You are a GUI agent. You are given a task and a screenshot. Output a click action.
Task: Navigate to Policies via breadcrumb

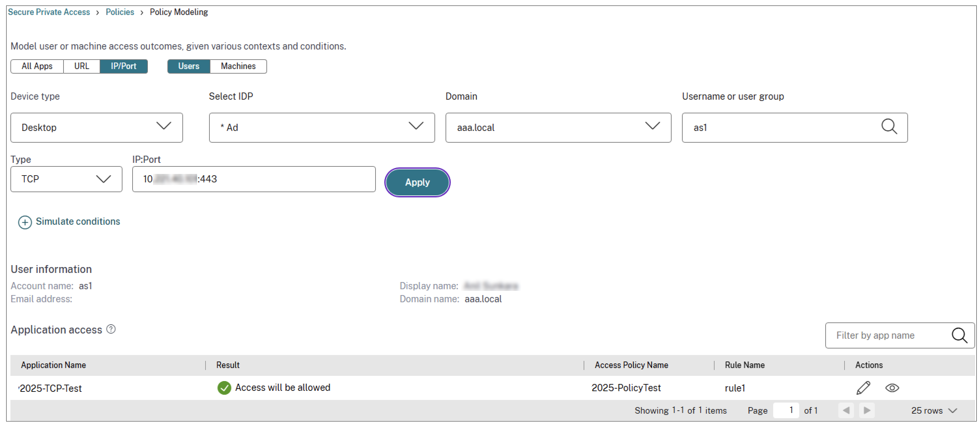click(x=120, y=12)
